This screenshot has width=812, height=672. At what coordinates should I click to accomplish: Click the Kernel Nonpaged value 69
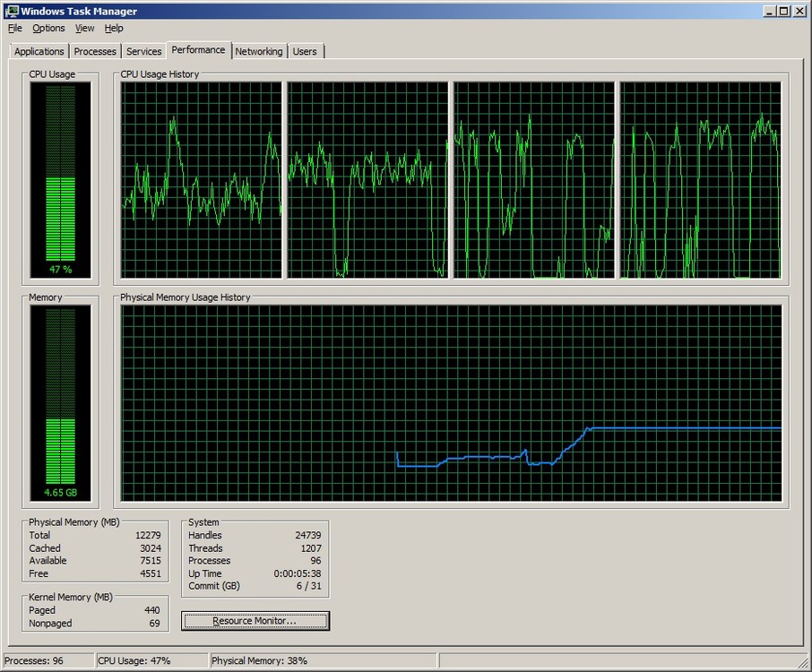(x=155, y=624)
